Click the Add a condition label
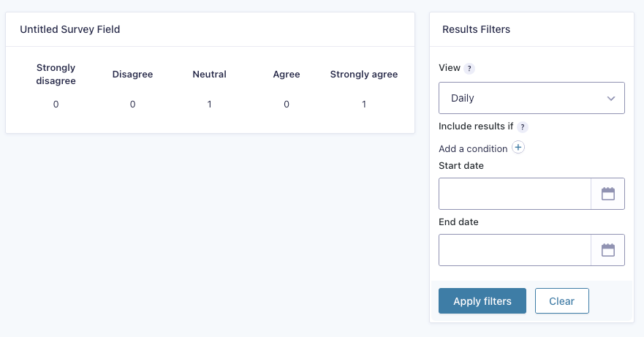 coord(473,149)
